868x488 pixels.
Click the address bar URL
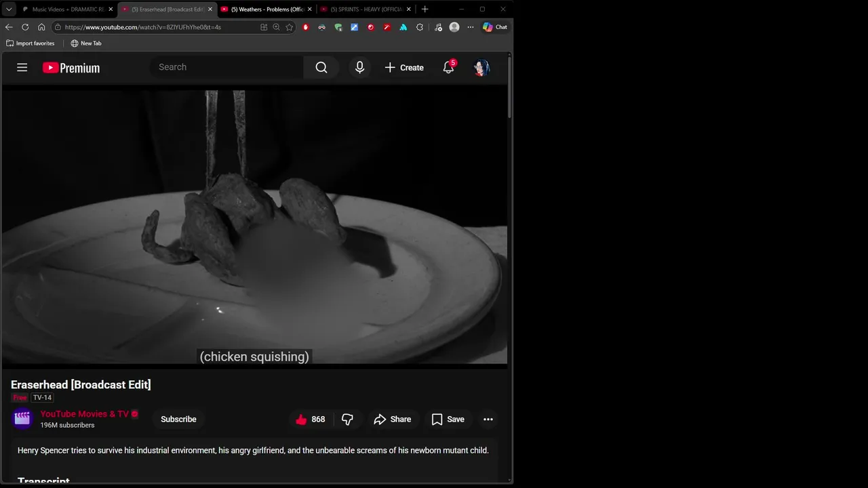[143, 27]
